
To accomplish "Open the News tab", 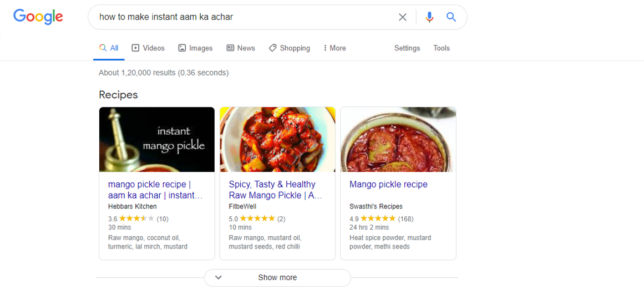I will click(x=241, y=48).
